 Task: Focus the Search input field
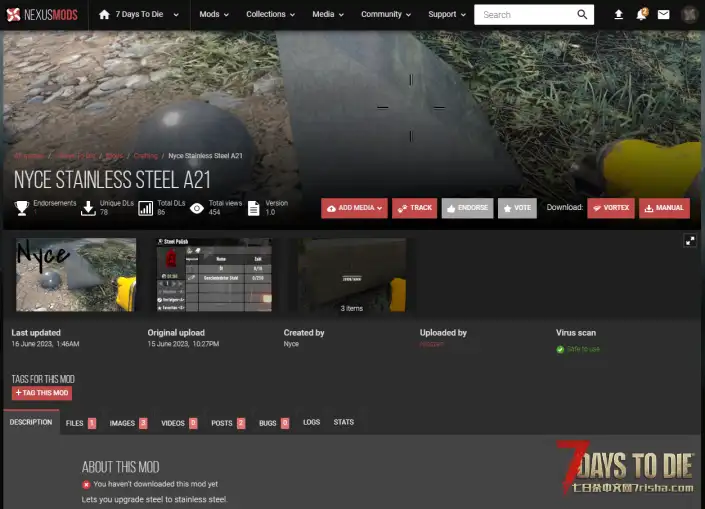(x=524, y=15)
